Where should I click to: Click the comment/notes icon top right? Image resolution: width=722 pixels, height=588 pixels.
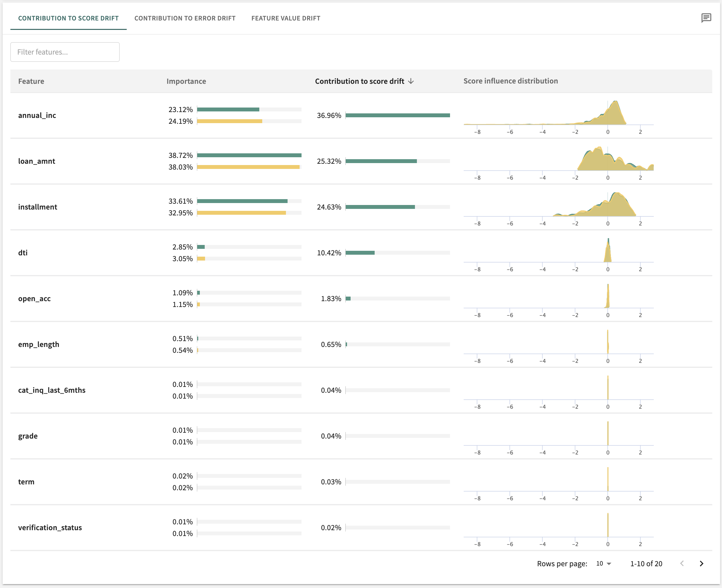click(706, 18)
